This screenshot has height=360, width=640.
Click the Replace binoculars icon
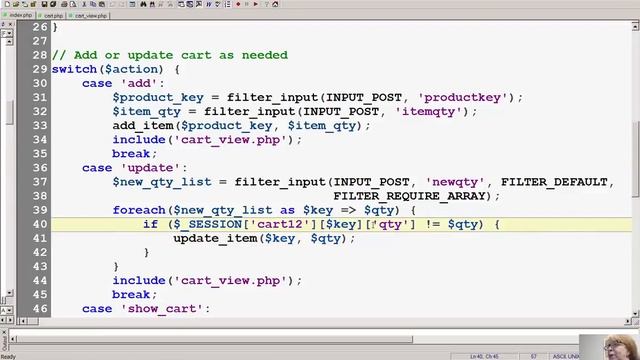pyautogui.click(x=152, y=4)
